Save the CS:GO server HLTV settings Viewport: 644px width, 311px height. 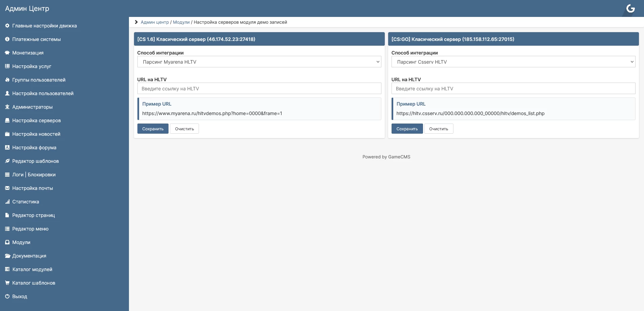[407, 129]
